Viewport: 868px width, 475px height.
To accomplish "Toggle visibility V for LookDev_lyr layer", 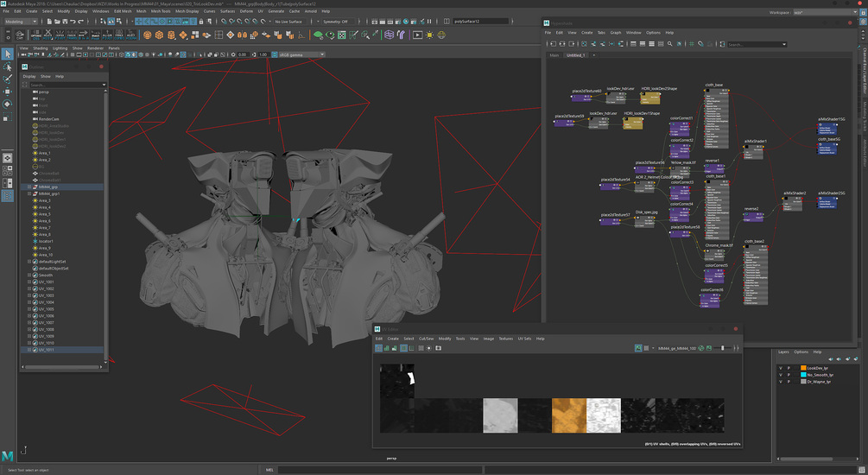I will pos(780,368).
